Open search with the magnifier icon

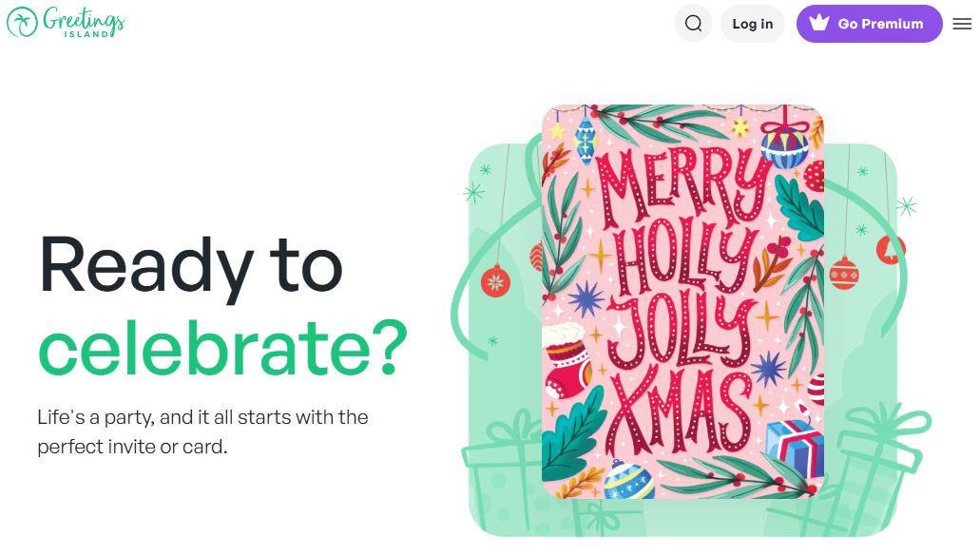(693, 24)
